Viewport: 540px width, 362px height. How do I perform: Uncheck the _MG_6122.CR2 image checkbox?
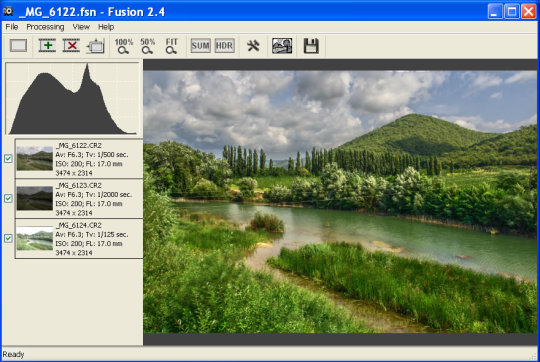pos(8,158)
